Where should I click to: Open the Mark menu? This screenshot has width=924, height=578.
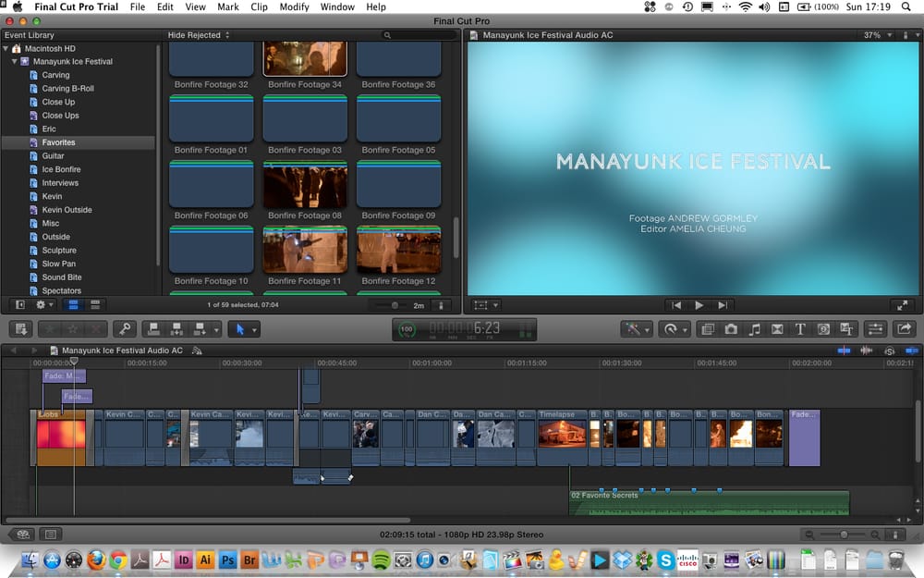click(228, 7)
